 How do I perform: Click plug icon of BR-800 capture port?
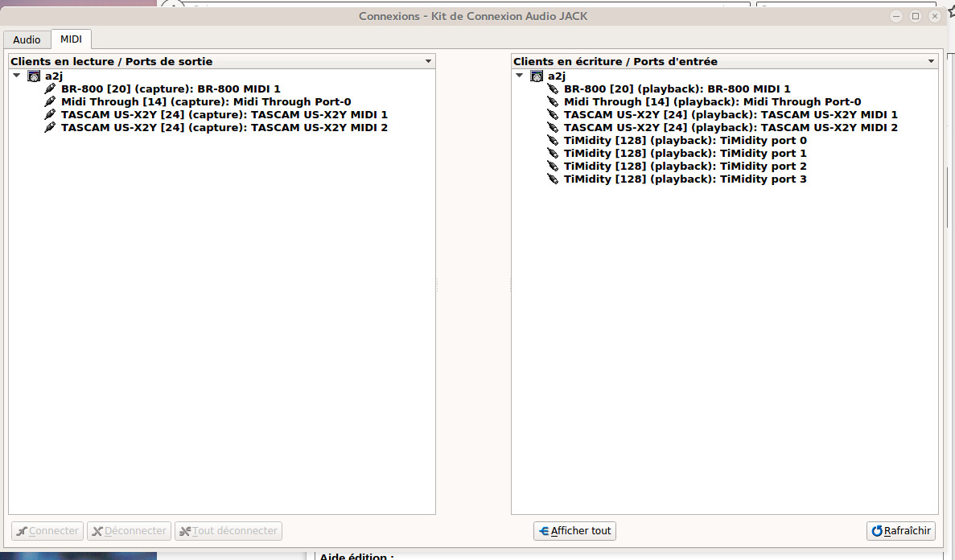coord(50,89)
